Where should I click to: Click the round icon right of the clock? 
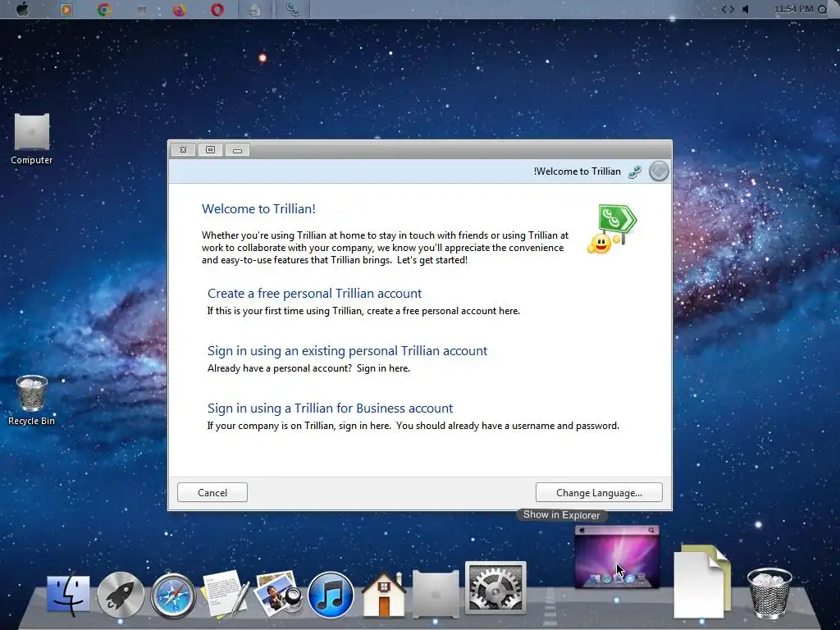823,9
